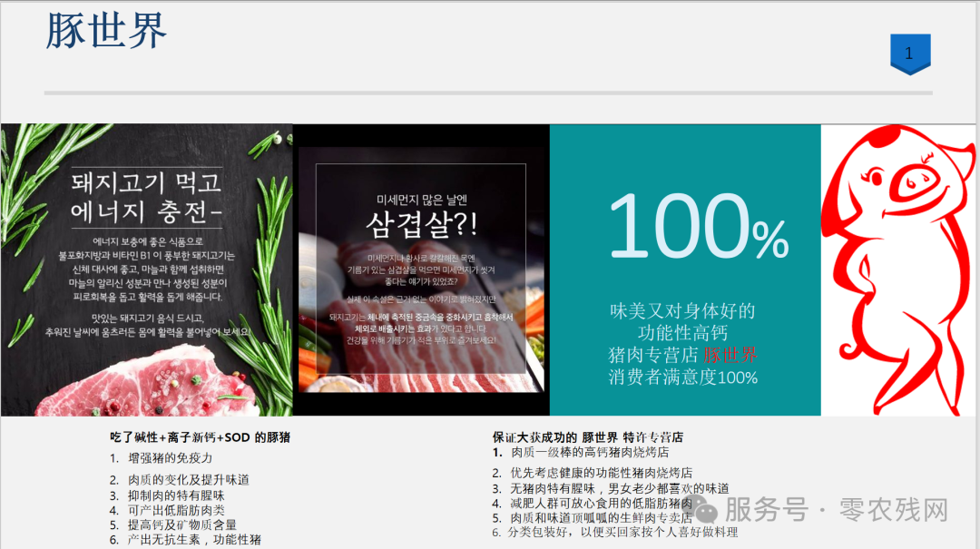This screenshot has height=549, width=980.
Task: Select list item 优先考虑健康的功能性猪肉烧烤店
Action: tap(593, 473)
